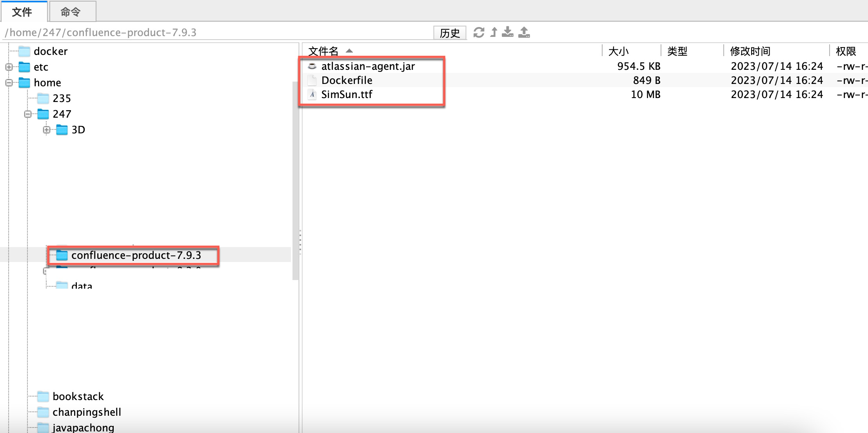
Task: Click the download file icon
Action: click(508, 32)
